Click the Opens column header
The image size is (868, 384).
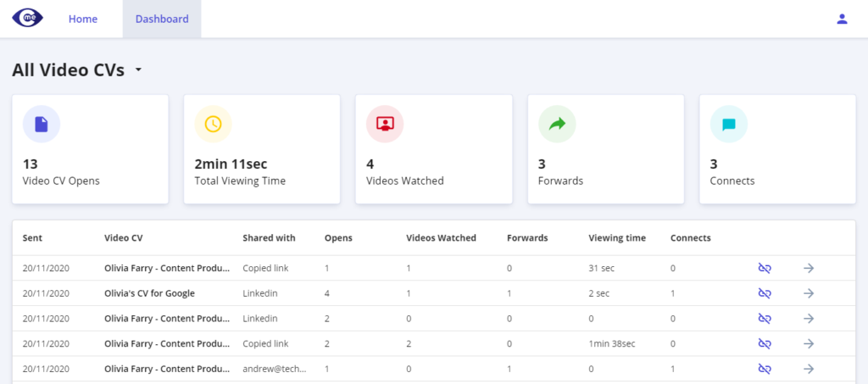pyautogui.click(x=338, y=238)
